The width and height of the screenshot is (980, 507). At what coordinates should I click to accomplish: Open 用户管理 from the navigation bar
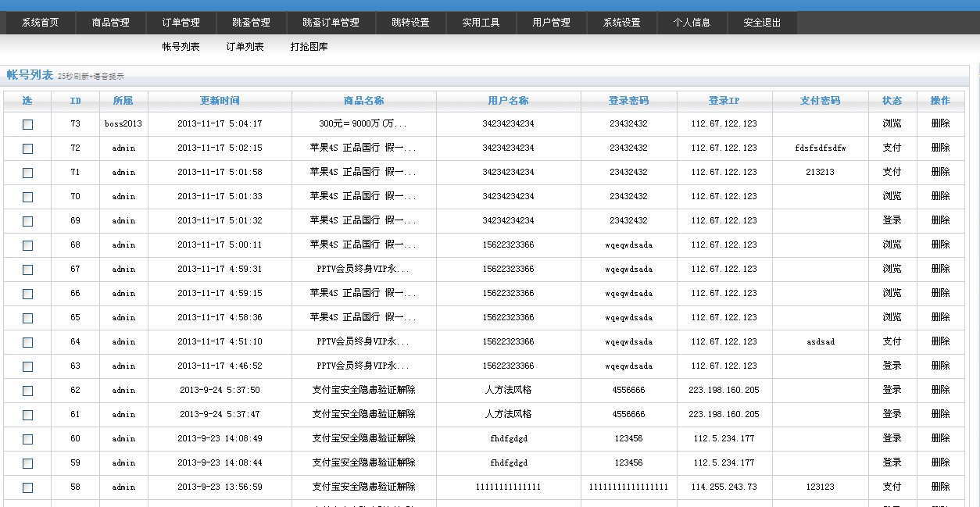[x=551, y=23]
